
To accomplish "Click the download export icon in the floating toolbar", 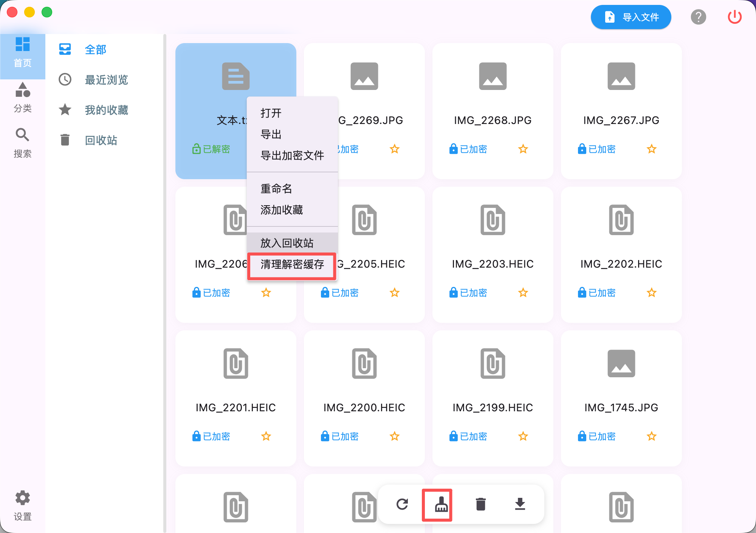I will point(520,504).
